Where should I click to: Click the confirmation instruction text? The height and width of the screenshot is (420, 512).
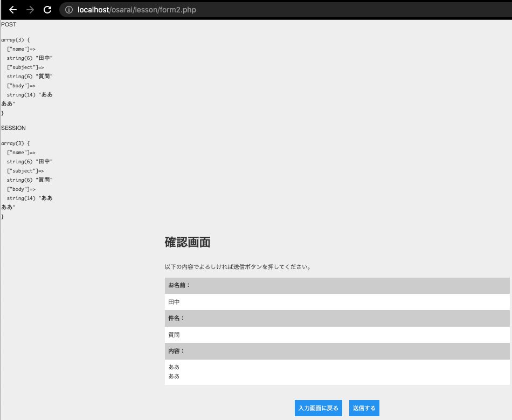point(237,266)
